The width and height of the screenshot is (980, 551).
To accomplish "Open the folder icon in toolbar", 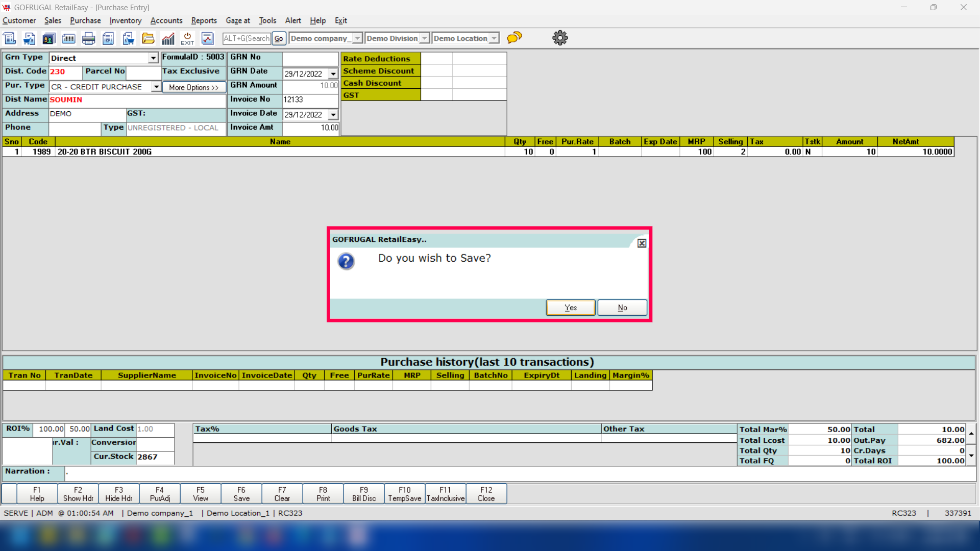I will 148,38.
